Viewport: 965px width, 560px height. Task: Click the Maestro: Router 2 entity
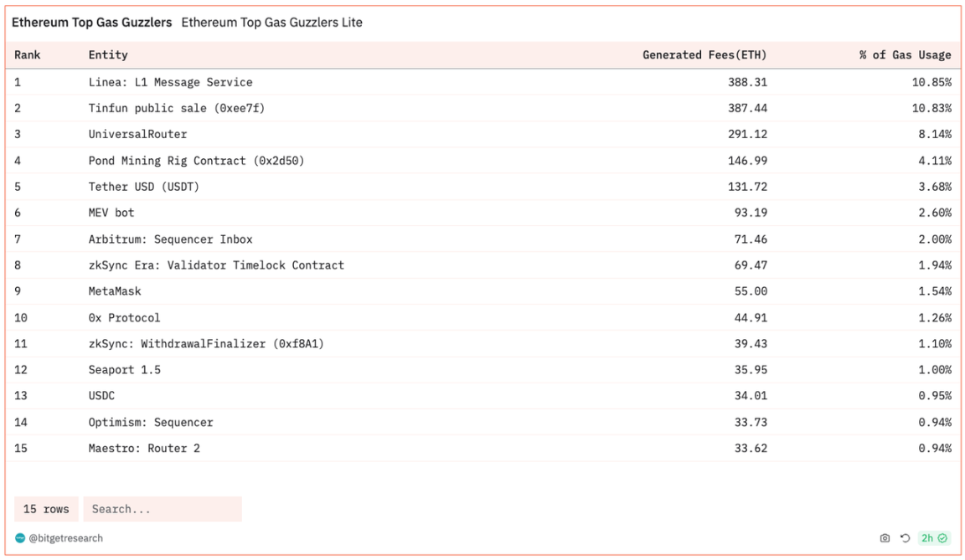144,448
